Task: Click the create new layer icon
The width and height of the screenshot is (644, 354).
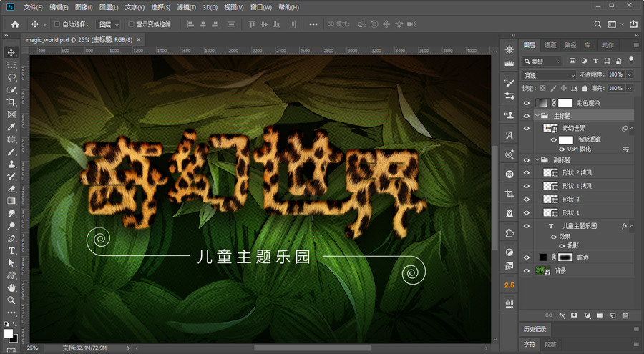Action: 613,315
